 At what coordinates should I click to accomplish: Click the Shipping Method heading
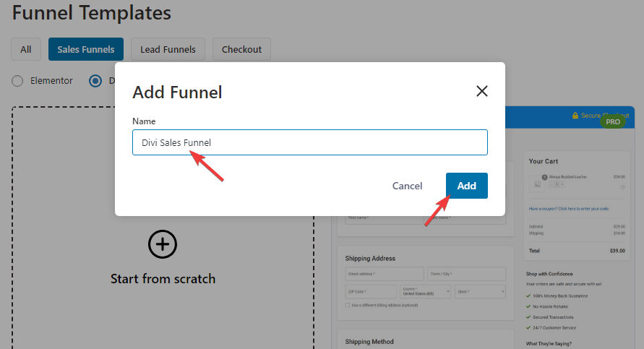(x=369, y=342)
